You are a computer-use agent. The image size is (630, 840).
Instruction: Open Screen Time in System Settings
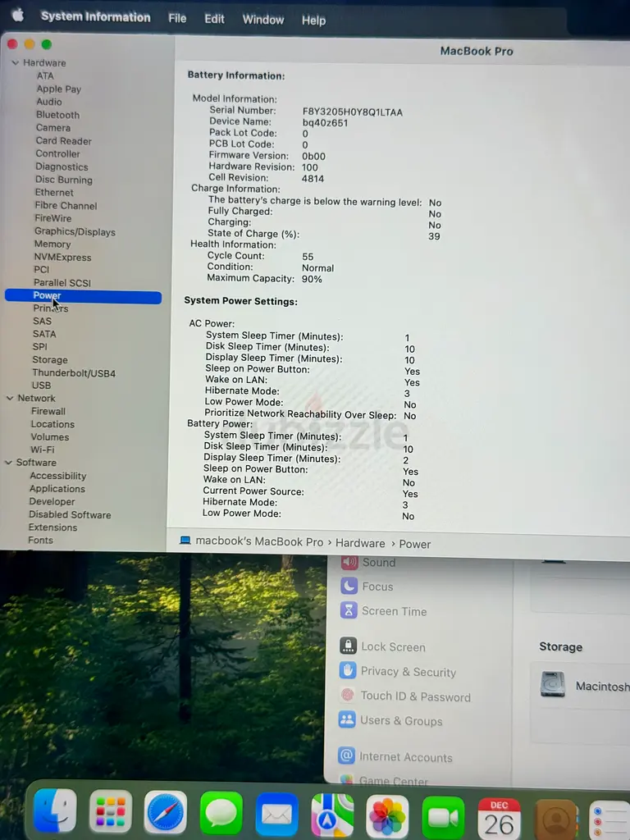pos(384,611)
